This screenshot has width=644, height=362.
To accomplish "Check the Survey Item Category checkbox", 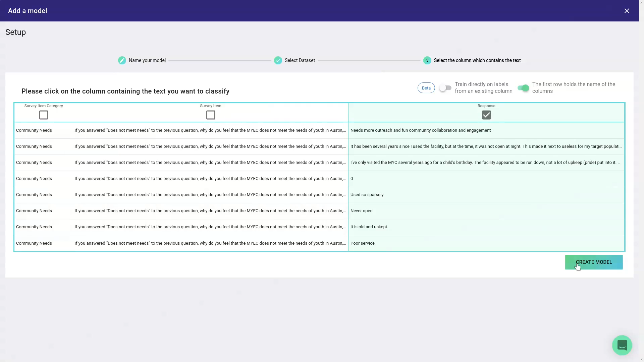I will pos(44,115).
